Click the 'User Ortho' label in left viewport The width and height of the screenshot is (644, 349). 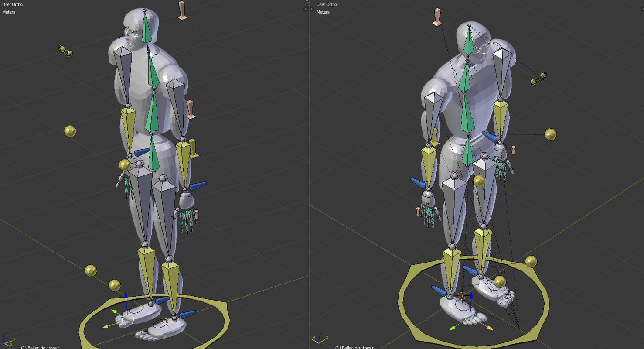point(12,4)
